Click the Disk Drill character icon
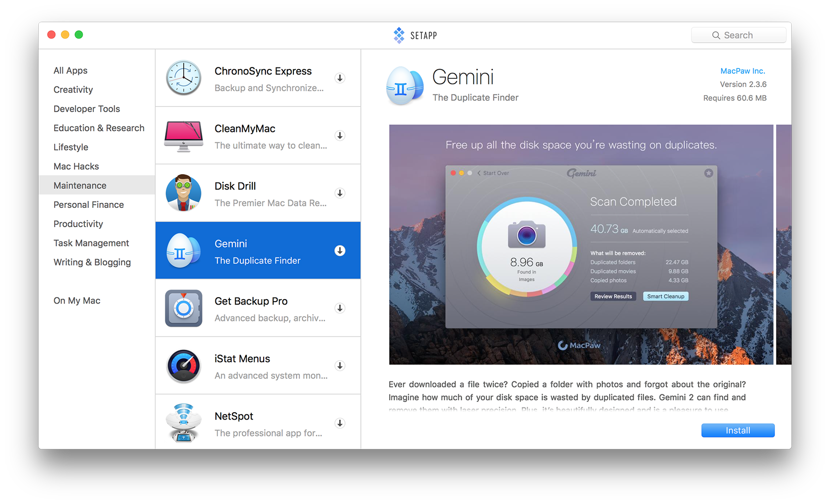The image size is (830, 504). coord(184,193)
